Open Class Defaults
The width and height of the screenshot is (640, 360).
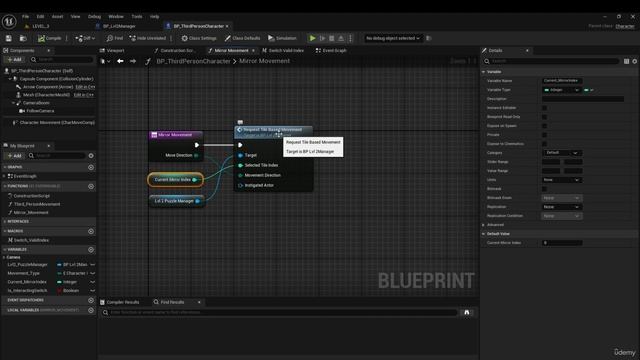(x=242, y=38)
